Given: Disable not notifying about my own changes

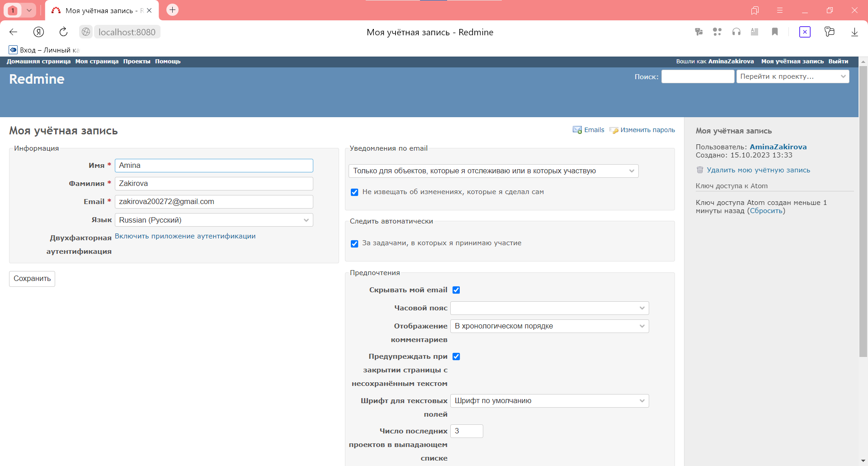Looking at the screenshot, I should point(354,192).
